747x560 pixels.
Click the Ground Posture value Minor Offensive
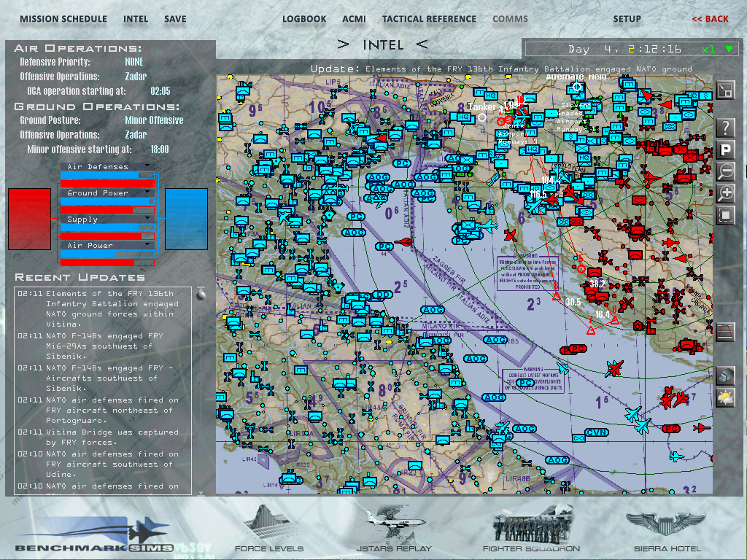point(154,120)
